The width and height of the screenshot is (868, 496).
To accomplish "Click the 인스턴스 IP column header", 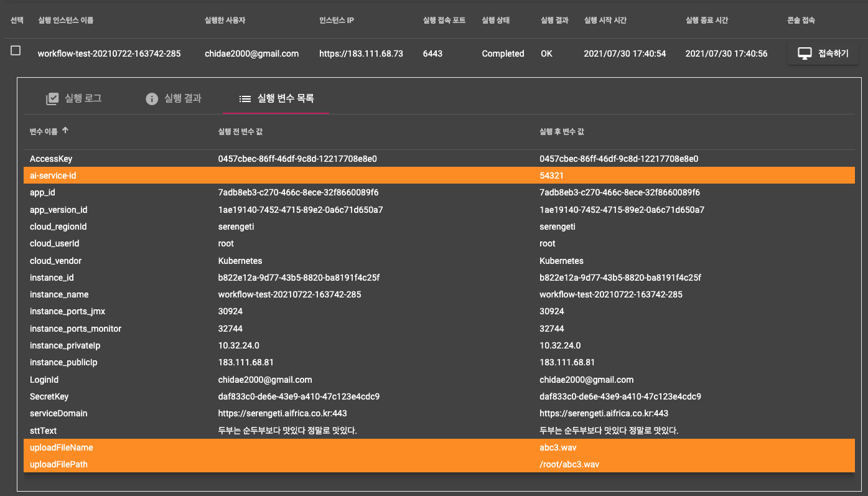I will pyautogui.click(x=337, y=21).
